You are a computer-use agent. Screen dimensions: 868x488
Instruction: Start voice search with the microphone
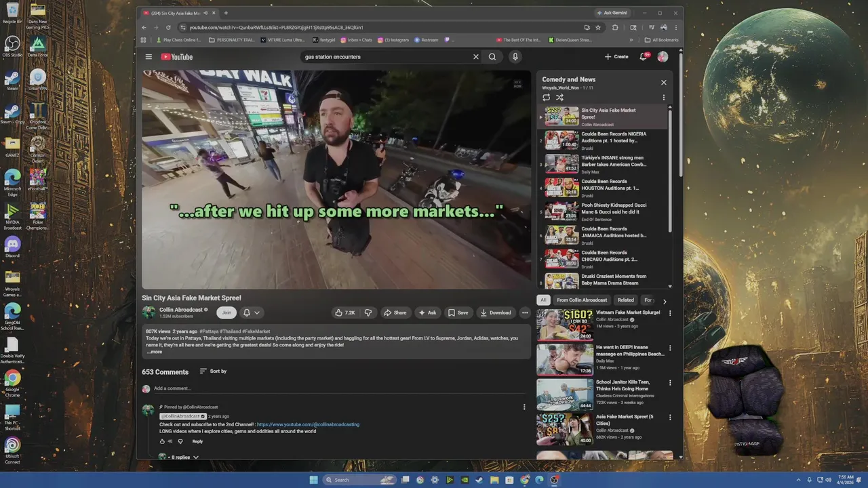tap(515, 57)
